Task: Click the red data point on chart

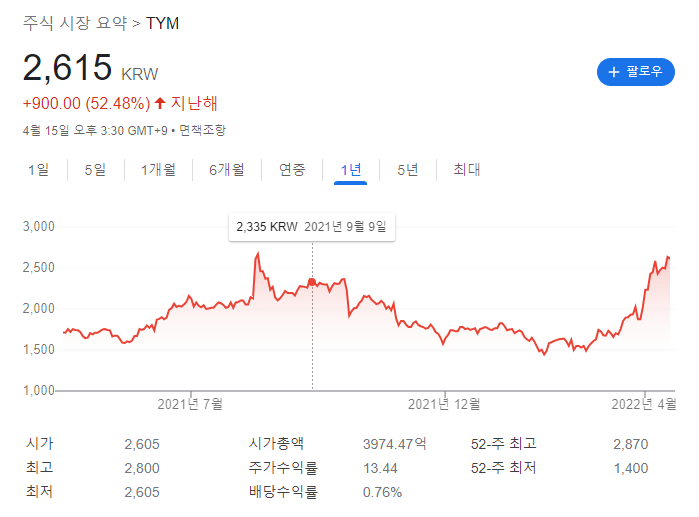Action: click(x=312, y=282)
